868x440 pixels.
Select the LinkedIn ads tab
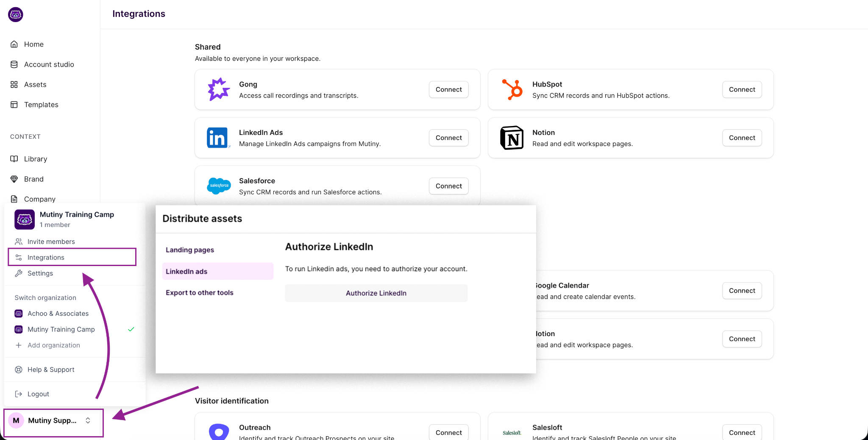coord(218,272)
